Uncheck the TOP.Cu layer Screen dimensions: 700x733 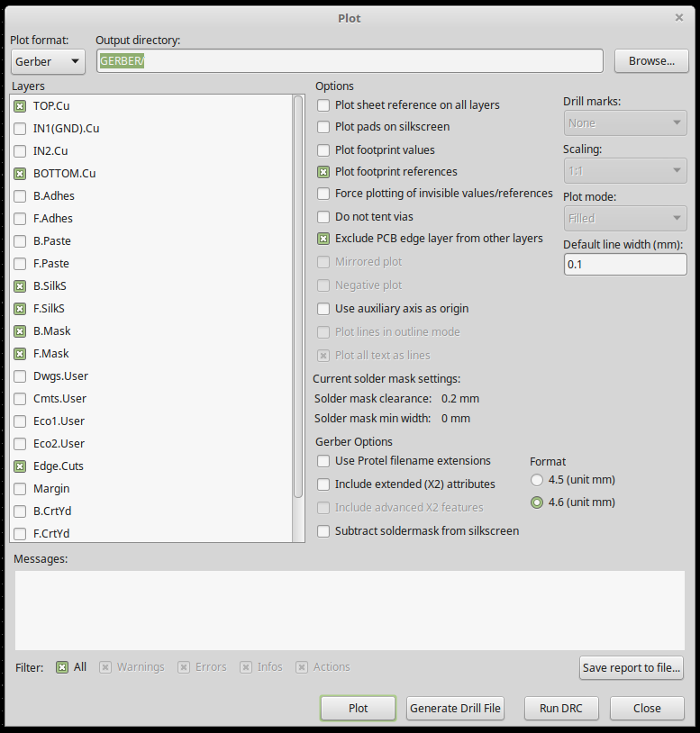20,106
